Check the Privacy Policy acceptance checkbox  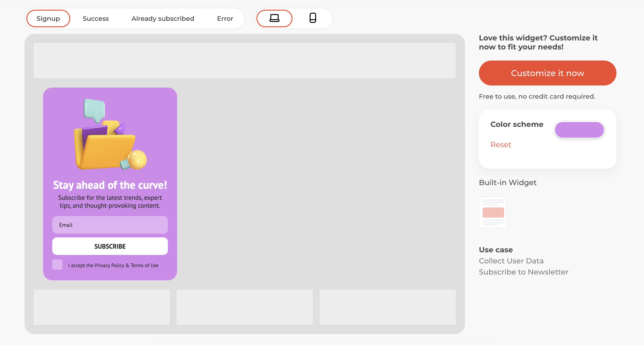(57, 265)
